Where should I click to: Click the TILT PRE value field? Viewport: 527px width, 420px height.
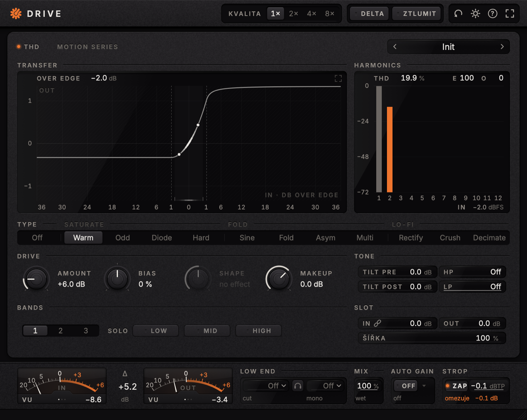coord(397,272)
